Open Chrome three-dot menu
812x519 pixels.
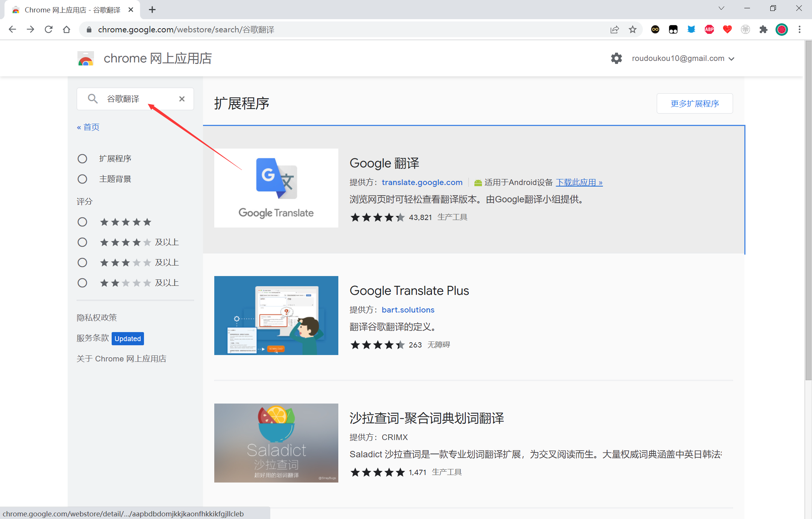(x=800, y=29)
